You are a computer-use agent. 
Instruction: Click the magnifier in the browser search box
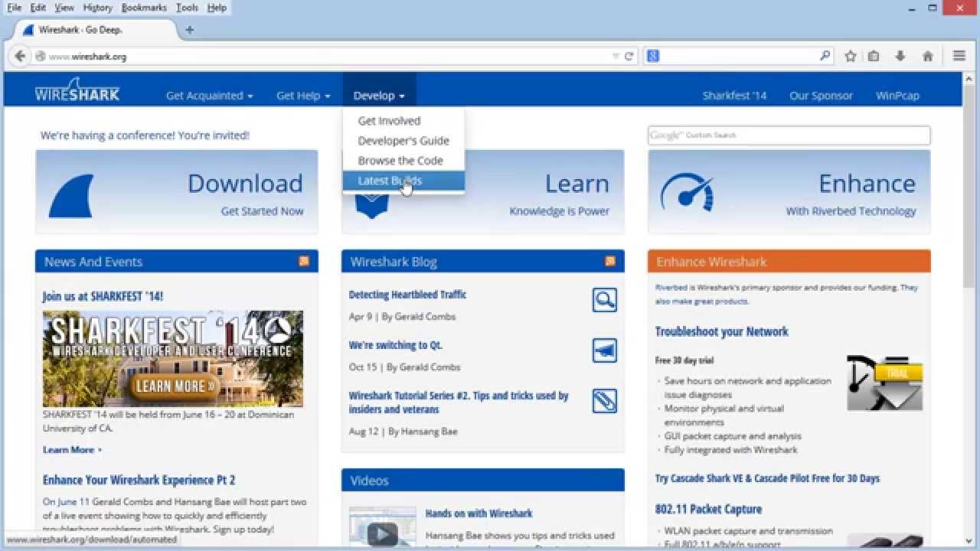825,56
